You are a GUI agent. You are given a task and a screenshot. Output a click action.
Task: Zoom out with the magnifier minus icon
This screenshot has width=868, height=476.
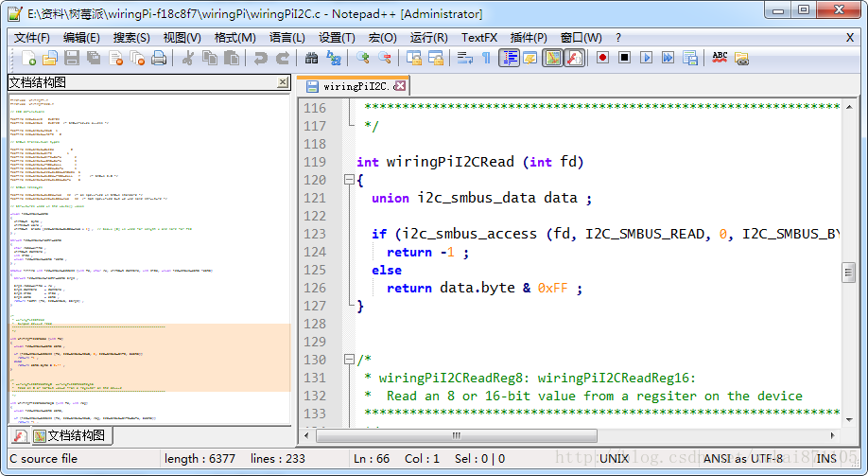[384, 58]
